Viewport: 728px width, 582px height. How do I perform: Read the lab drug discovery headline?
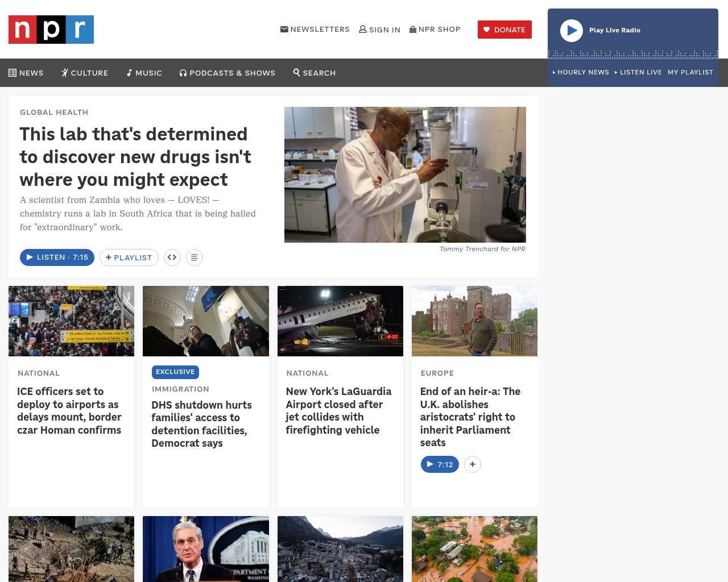point(135,157)
